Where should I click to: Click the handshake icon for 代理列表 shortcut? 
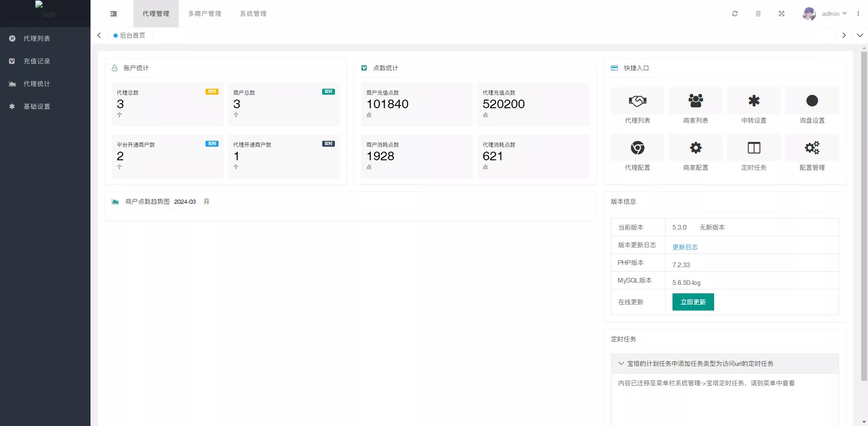click(x=637, y=101)
